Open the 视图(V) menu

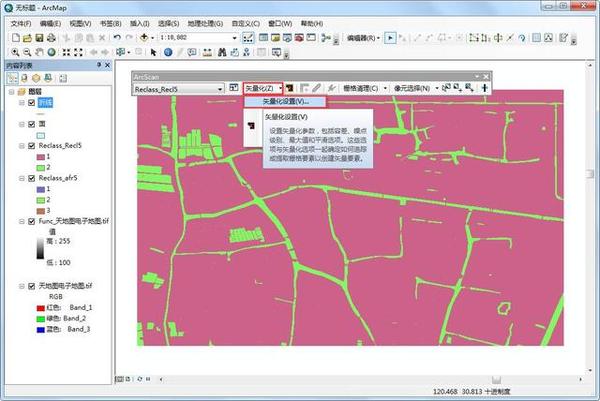(80, 23)
